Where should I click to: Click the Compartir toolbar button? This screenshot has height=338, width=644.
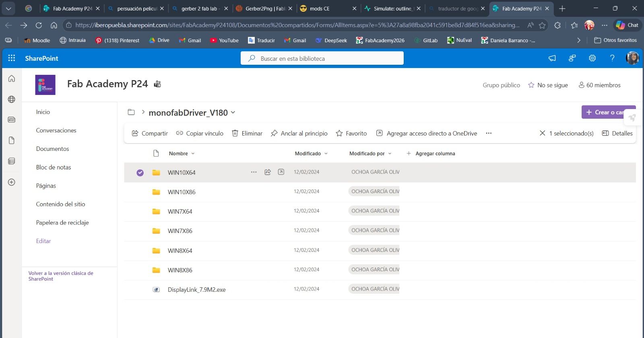point(150,133)
